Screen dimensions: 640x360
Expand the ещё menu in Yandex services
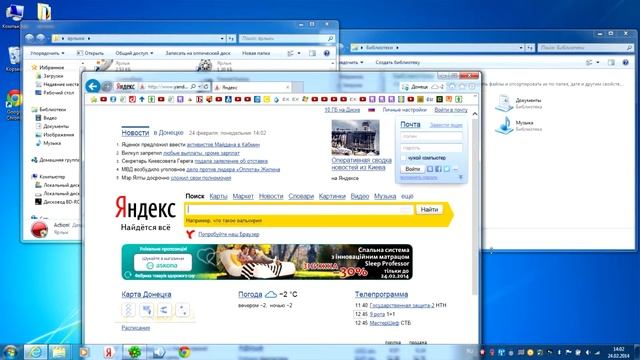coord(407,196)
